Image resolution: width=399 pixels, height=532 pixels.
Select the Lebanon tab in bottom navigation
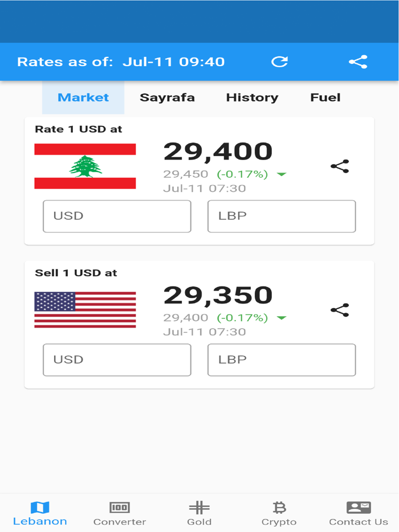(40, 511)
